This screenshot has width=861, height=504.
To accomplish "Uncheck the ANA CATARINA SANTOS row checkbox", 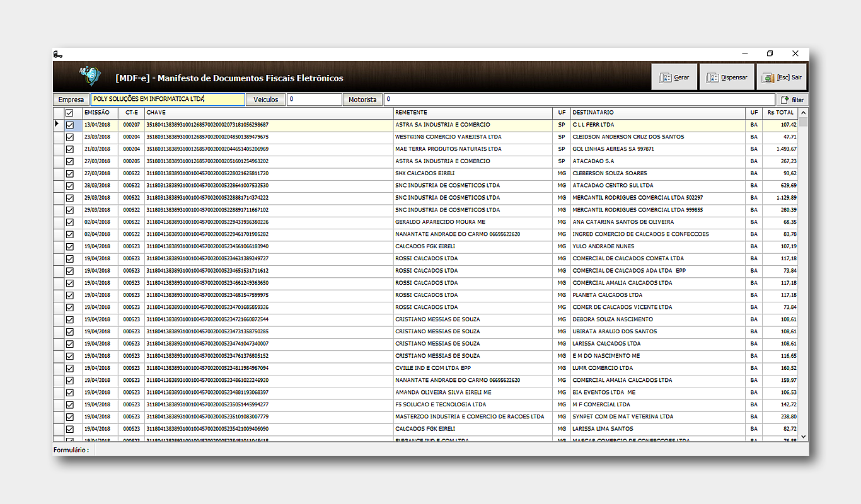I will click(69, 222).
